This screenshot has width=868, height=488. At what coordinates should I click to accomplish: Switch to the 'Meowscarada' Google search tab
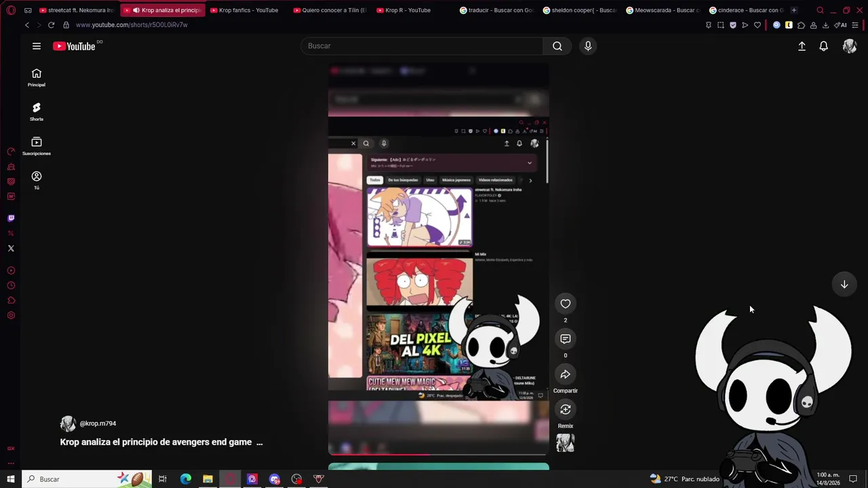pos(663,10)
